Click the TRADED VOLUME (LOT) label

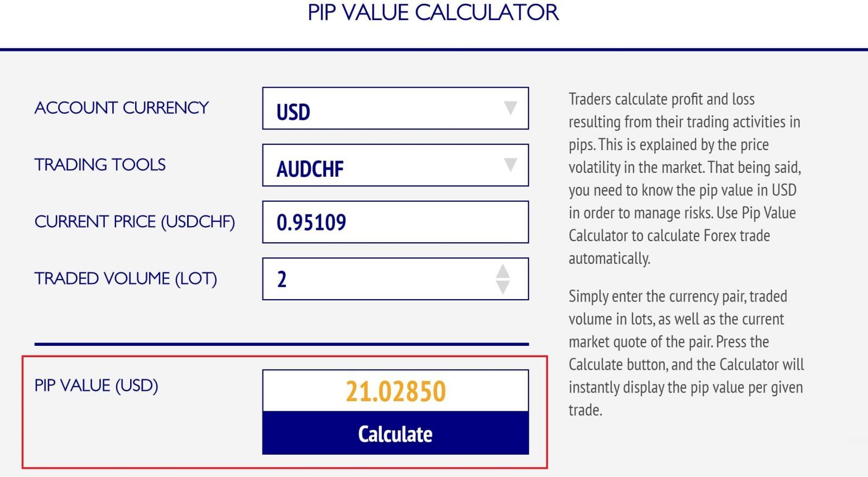tap(125, 279)
